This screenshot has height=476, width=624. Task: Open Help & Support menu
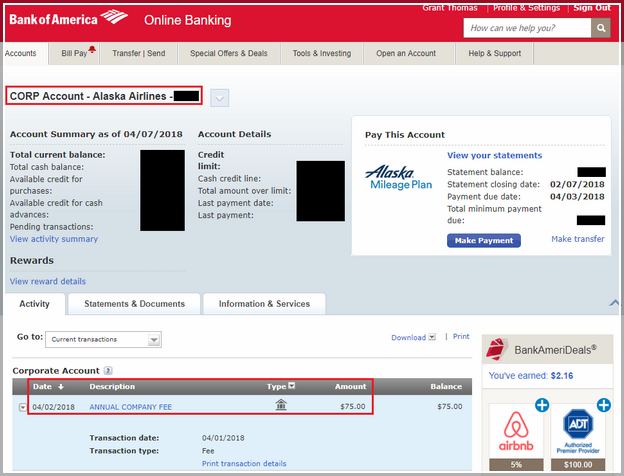pyautogui.click(x=495, y=53)
